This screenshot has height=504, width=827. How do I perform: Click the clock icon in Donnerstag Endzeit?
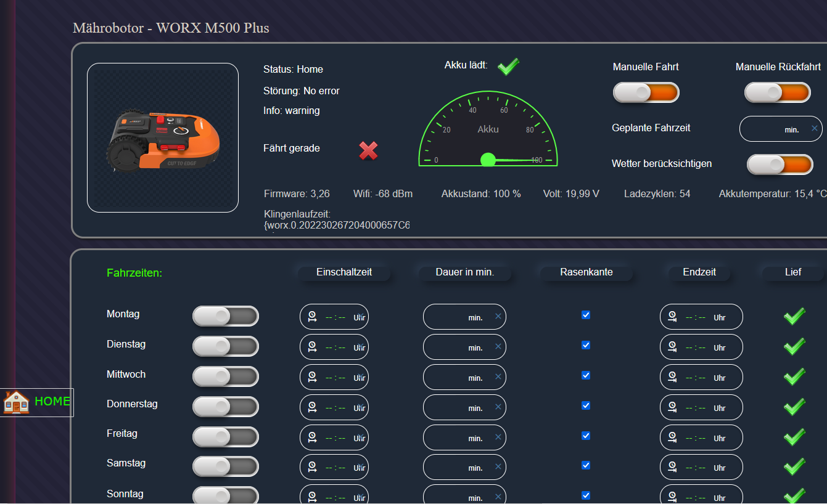(672, 407)
